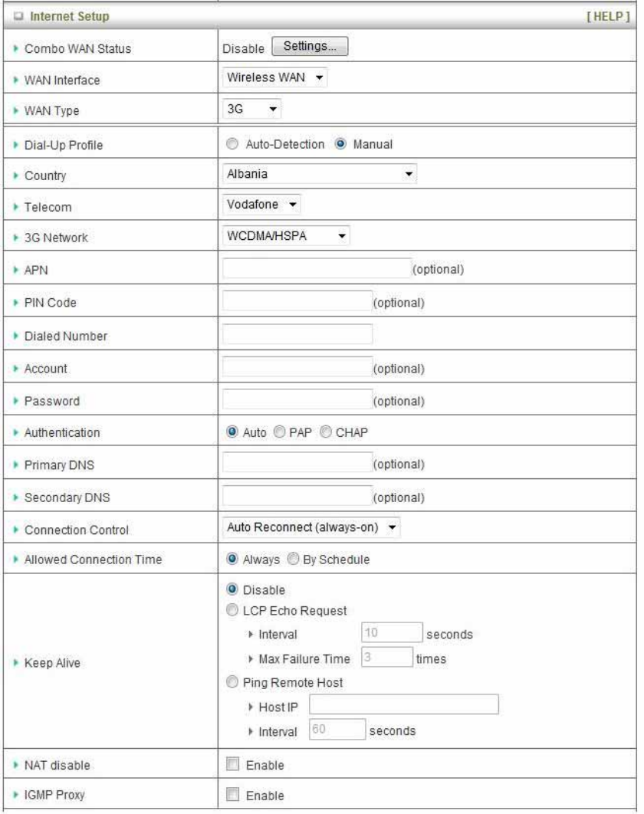Open the Connection Control dropdown

311,527
